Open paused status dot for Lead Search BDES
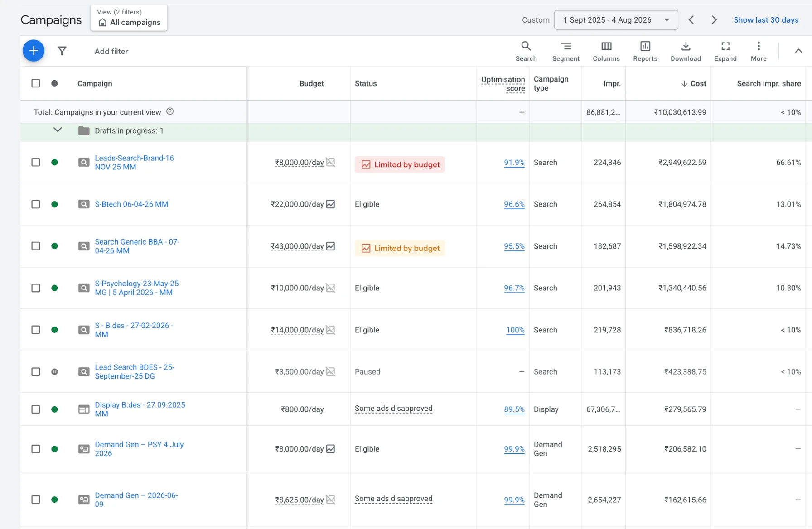 pyautogui.click(x=54, y=372)
